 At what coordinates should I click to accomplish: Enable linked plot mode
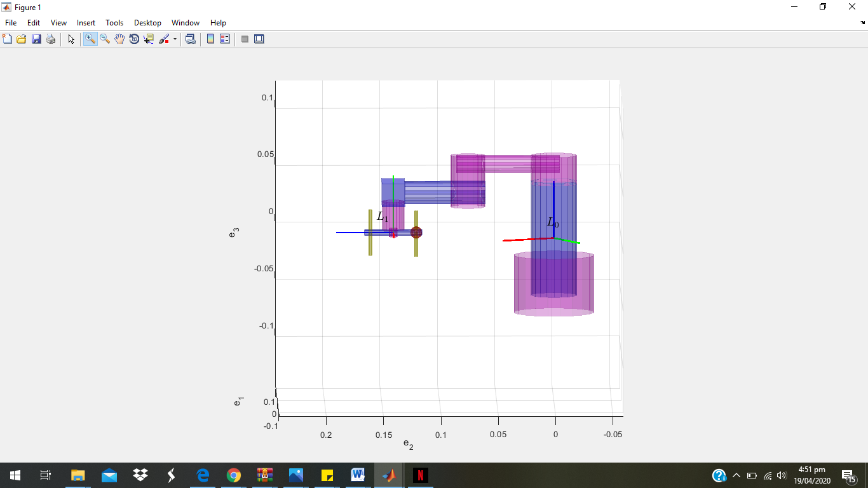coord(191,39)
